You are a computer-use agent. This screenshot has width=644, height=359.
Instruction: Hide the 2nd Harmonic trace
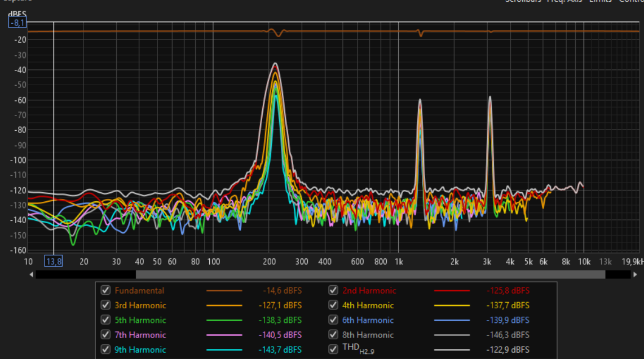pos(333,290)
